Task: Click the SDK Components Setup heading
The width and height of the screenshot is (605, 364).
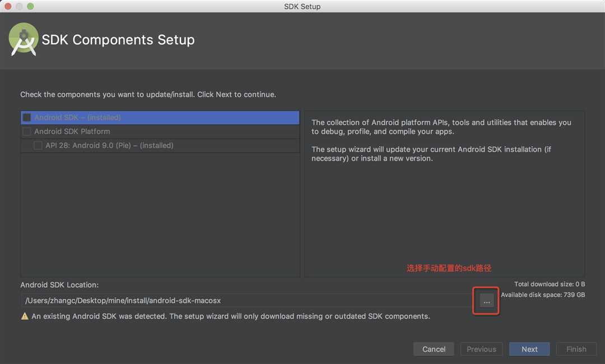Action: [118, 40]
